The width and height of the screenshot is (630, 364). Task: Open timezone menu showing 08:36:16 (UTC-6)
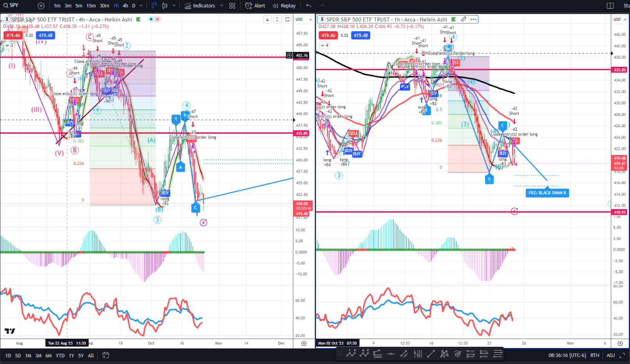pyautogui.click(x=567, y=355)
